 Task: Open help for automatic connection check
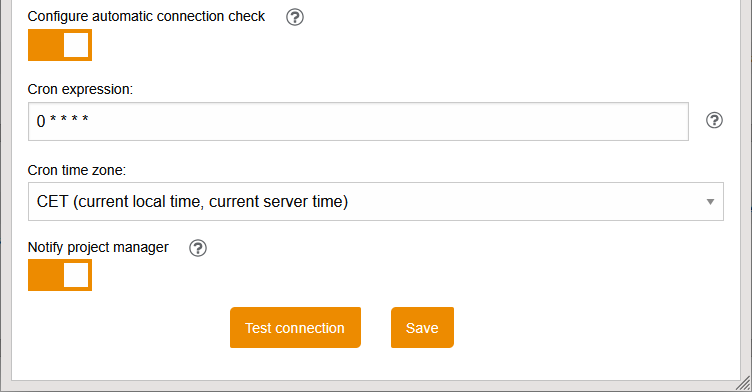[294, 17]
